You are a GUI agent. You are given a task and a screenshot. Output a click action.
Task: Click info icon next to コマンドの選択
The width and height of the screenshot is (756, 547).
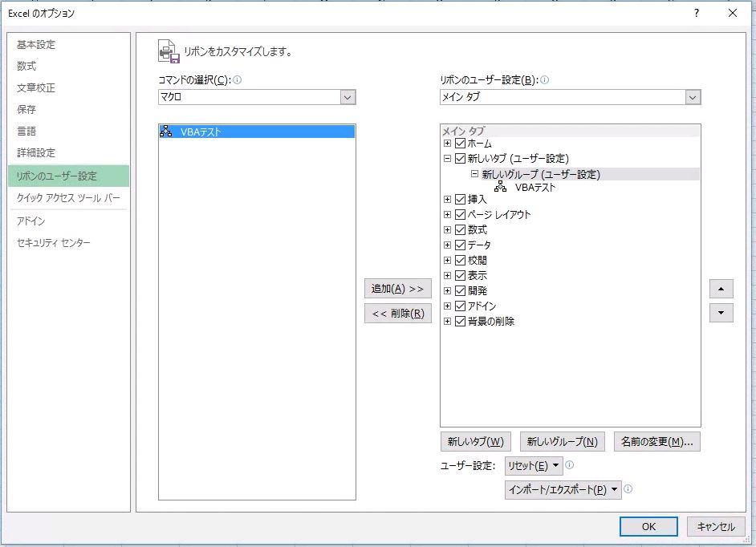[238, 80]
